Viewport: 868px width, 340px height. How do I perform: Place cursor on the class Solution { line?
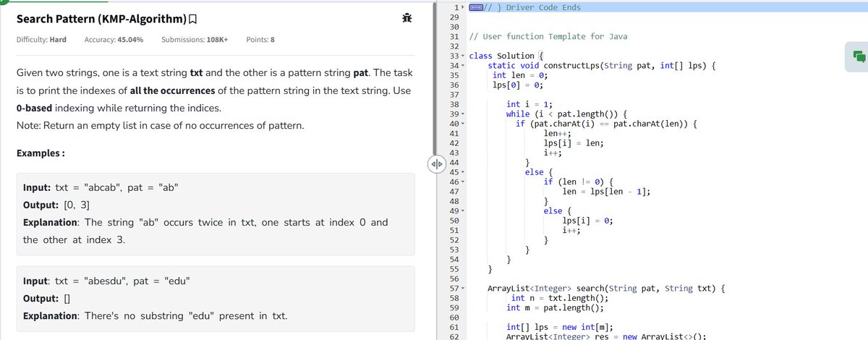click(506, 56)
